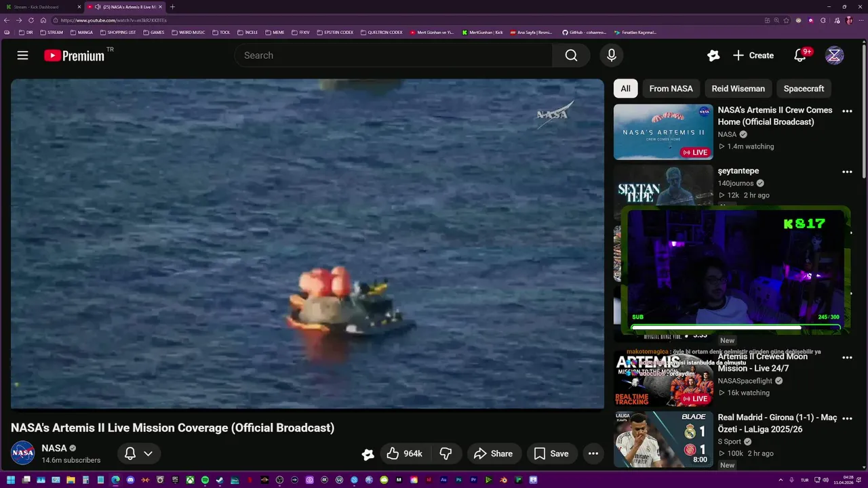This screenshot has width=868, height=488.
Task: Open more actions ellipsis under video
Action: pos(593,453)
